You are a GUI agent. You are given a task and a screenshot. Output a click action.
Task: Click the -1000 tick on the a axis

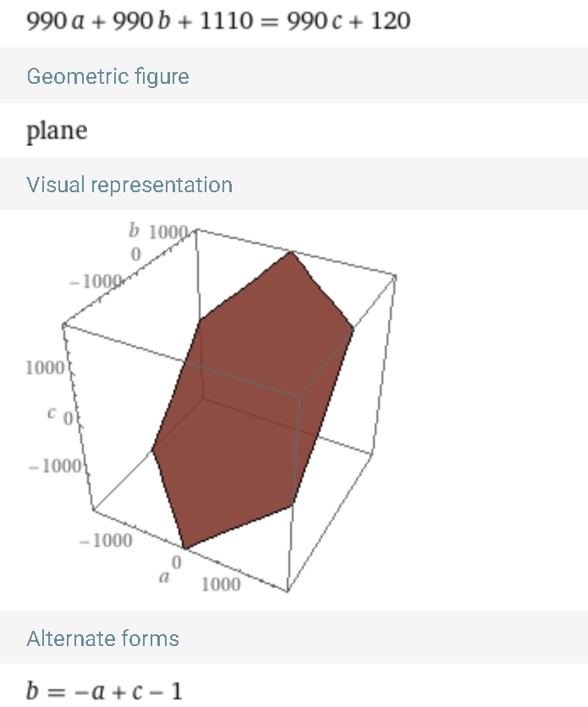(106, 541)
